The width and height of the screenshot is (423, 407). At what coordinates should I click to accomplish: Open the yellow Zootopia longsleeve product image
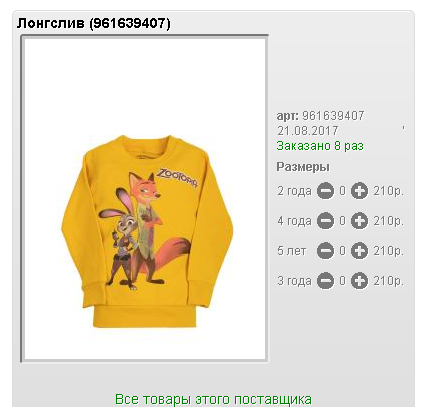tap(145, 198)
